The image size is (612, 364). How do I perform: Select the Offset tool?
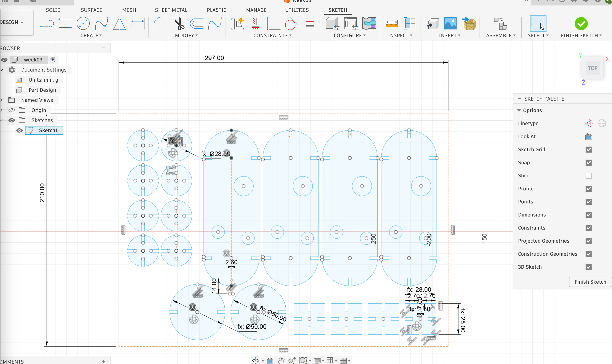click(x=197, y=24)
